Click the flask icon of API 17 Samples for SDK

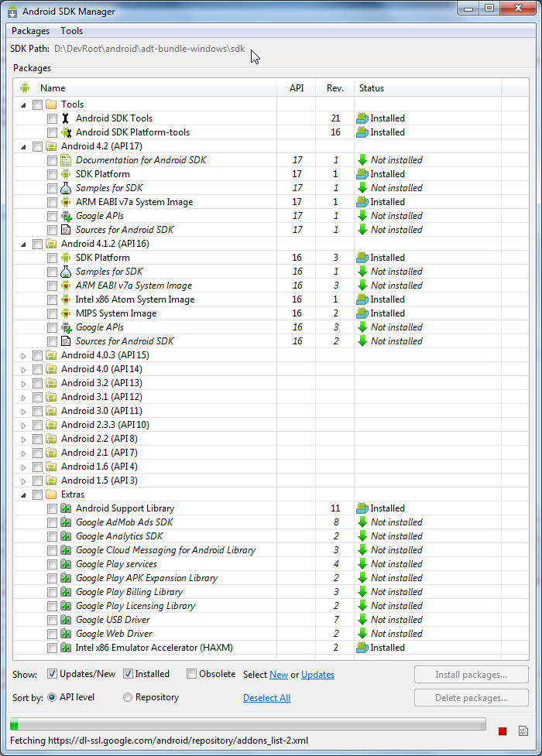[x=66, y=188]
